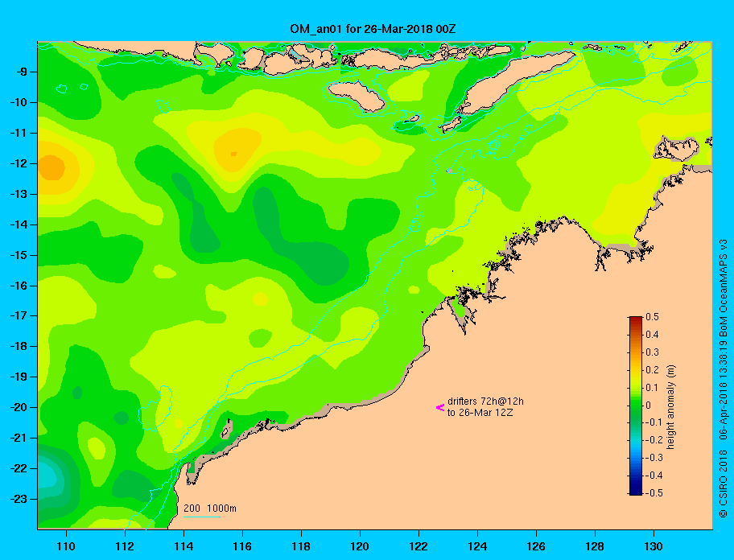
Task: Click the '-19' latitude axis label
Action: click(19, 377)
